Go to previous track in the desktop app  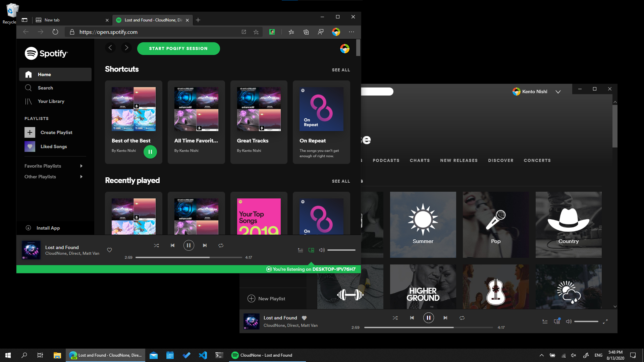coord(412,318)
